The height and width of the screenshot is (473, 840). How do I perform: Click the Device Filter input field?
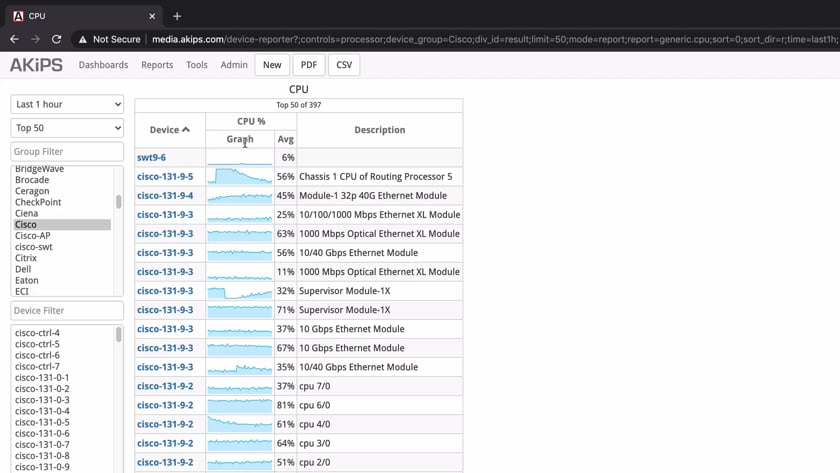coord(67,311)
